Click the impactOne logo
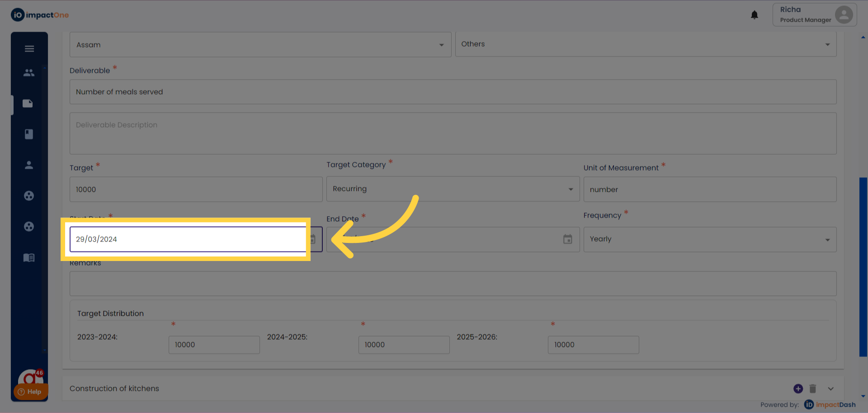Image resolution: width=868 pixels, height=413 pixels. 40,15
